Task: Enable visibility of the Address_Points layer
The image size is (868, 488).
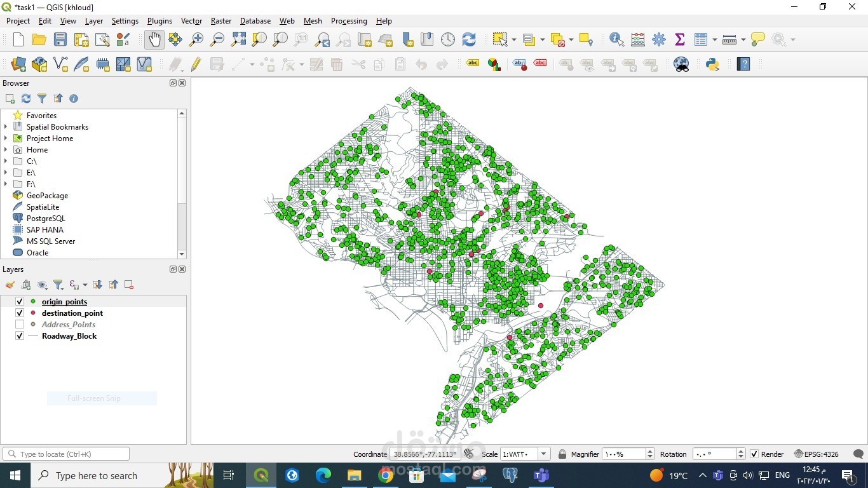Action: pos(20,324)
